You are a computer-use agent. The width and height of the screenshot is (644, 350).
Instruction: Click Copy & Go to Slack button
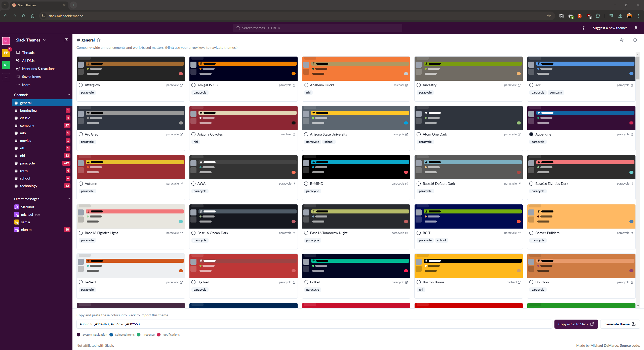tap(576, 324)
